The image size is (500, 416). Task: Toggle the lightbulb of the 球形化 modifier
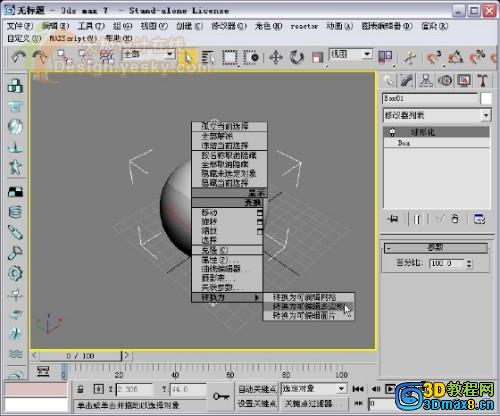coord(392,132)
